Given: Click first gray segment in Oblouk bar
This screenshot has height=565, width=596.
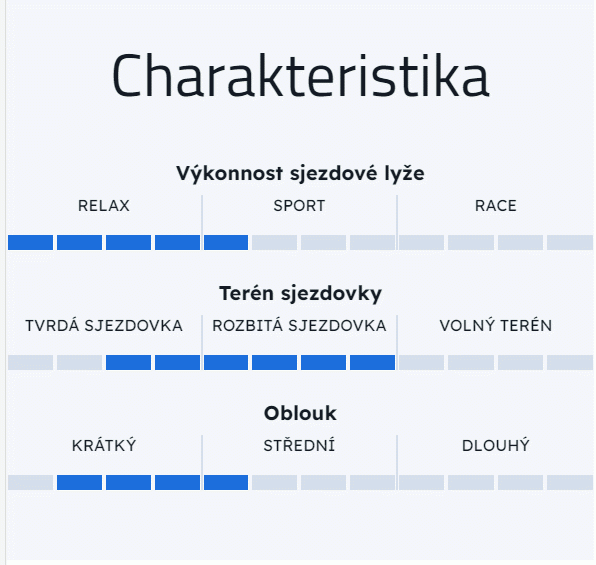Looking at the screenshot, I should point(30,482).
